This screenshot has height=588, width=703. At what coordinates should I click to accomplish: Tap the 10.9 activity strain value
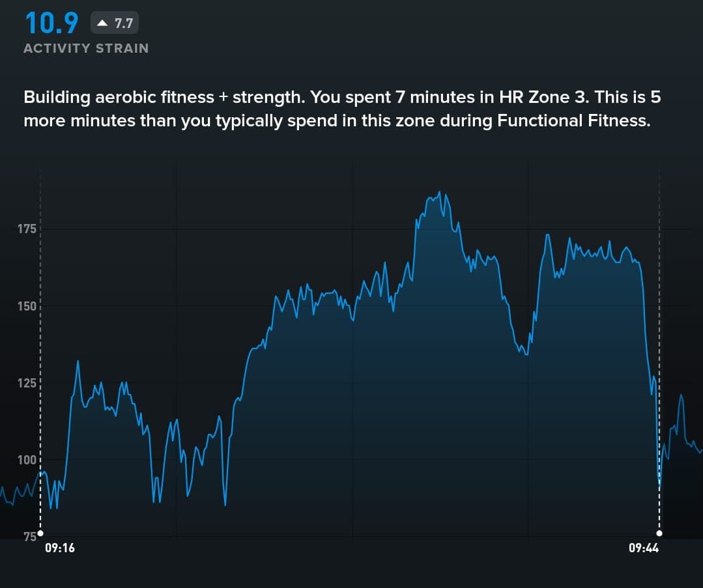pyautogui.click(x=51, y=23)
